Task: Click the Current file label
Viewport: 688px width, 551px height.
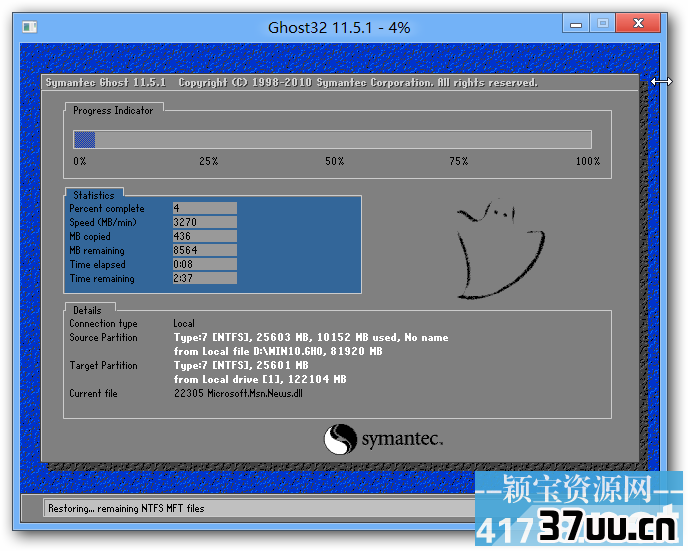Action: click(93, 394)
